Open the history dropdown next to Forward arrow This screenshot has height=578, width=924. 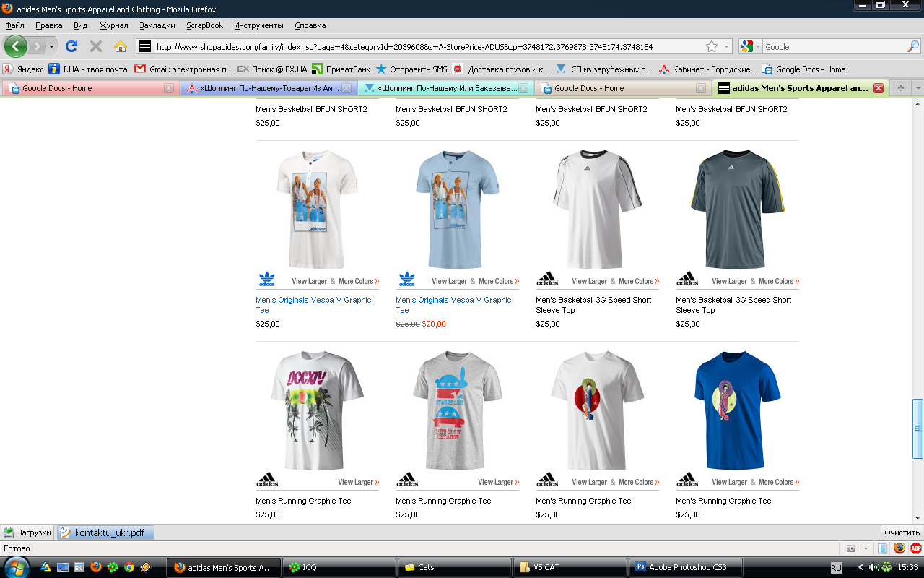[51, 47]
